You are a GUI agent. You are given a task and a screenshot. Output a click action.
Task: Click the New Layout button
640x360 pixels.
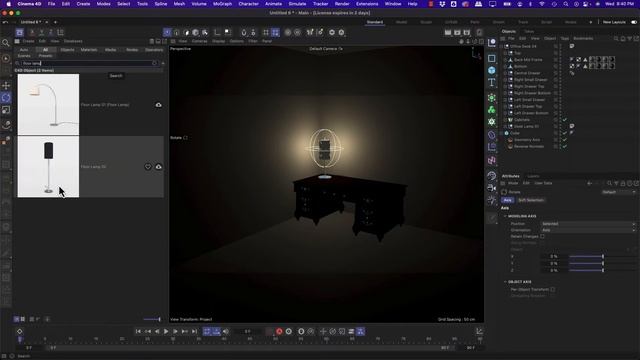coord(614,22)
